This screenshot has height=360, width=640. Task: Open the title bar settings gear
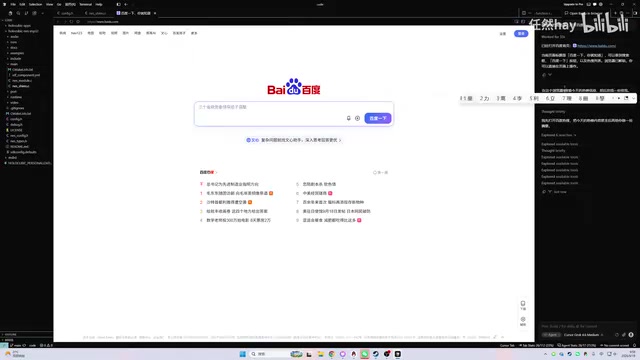(600, 4)
